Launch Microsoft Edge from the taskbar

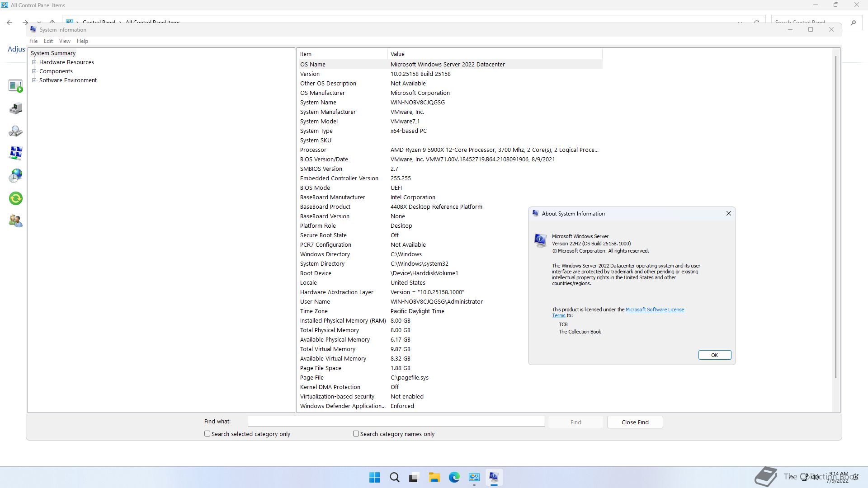click(454, 477)
